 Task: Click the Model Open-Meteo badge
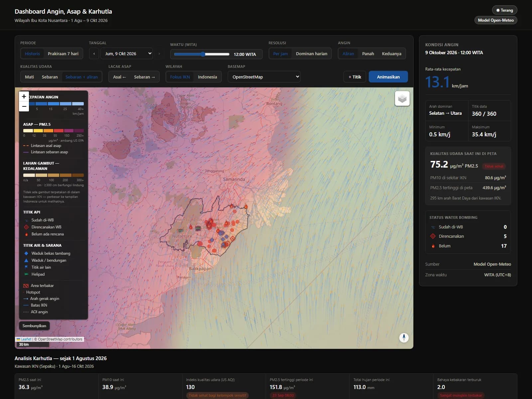[496, 20]
